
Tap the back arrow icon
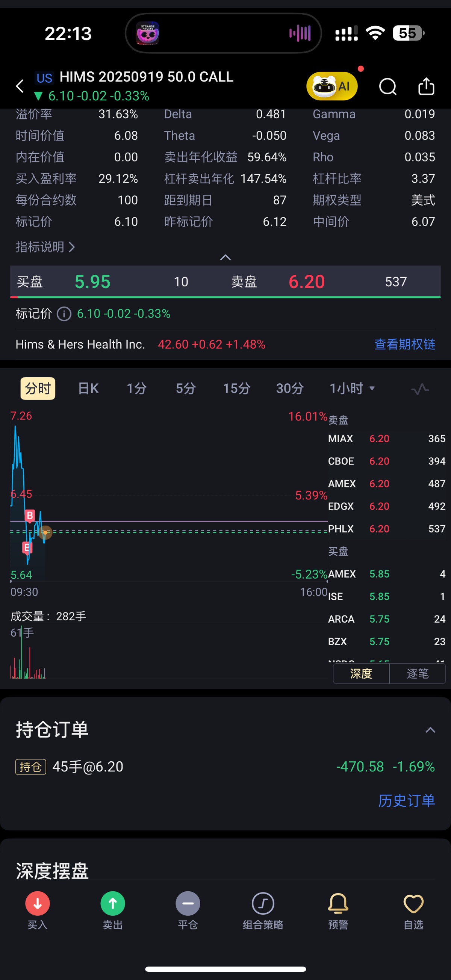pos(20,86)
